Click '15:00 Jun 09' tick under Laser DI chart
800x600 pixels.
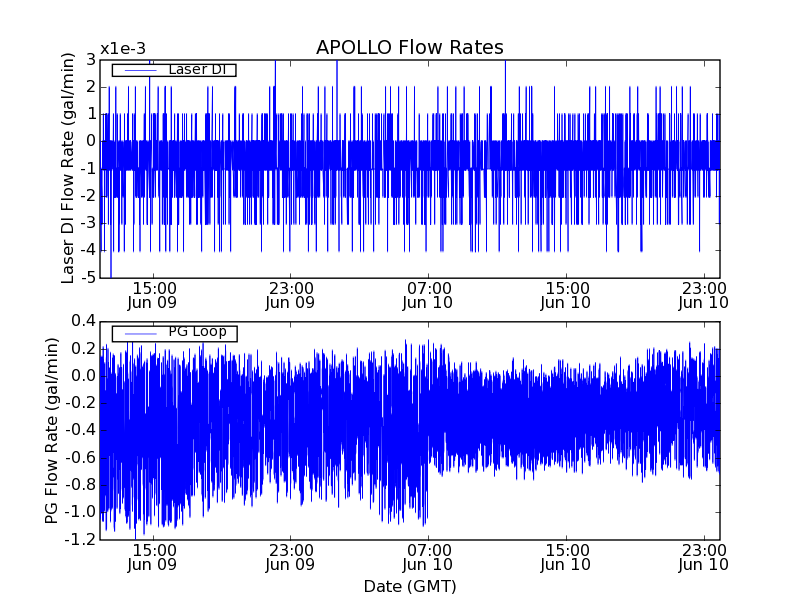pos(152,295)
